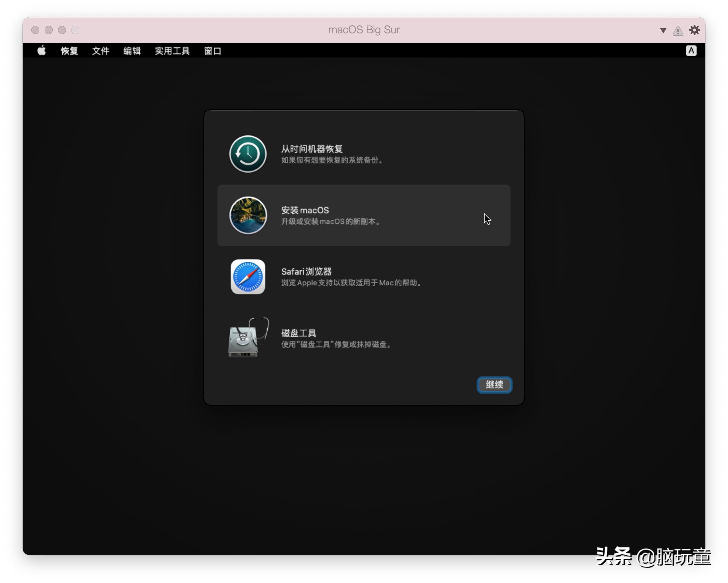This screenshot has height=583, width=728.
Task: Select the 磁盘工具 option label
Action: [x=298, y=333]
